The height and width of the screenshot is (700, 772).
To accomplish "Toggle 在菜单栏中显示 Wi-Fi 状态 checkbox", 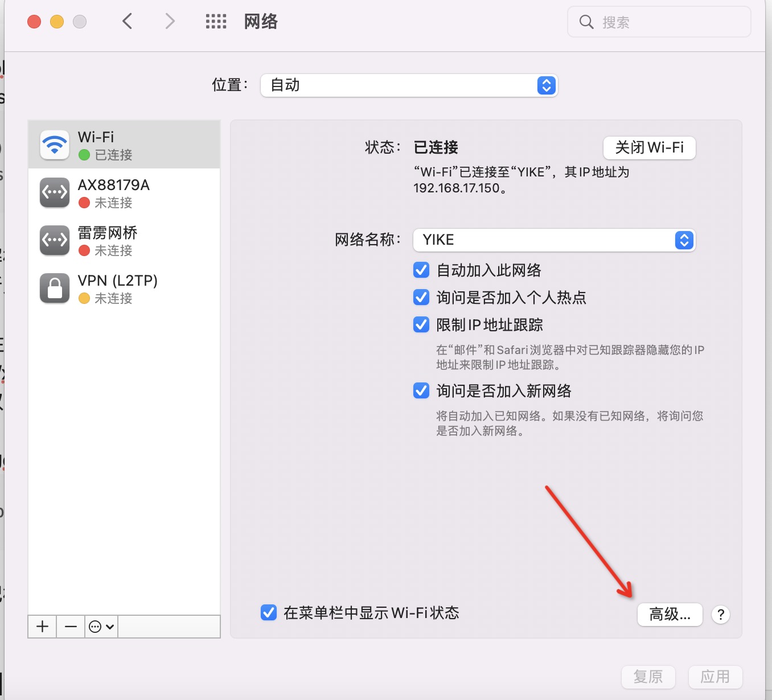I will click(269, 612).
